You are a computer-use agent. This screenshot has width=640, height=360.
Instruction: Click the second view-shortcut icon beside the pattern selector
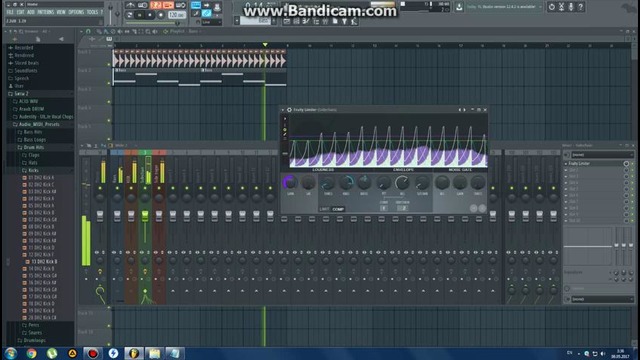[x=296, y=21]
